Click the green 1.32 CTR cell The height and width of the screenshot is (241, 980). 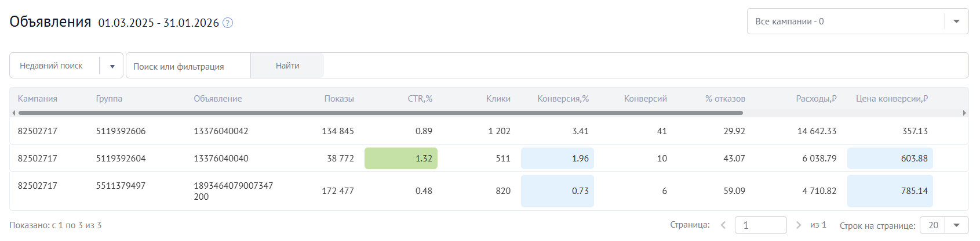point(401,159)
